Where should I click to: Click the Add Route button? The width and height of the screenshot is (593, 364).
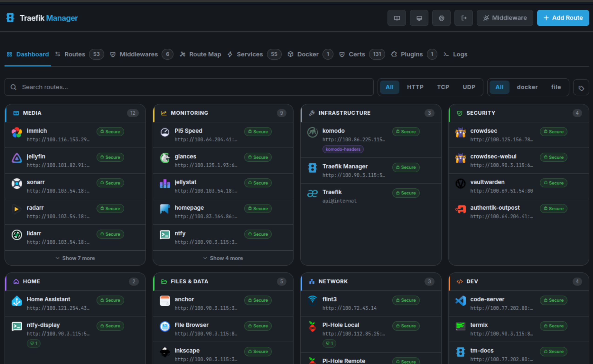tap(563, 18)
